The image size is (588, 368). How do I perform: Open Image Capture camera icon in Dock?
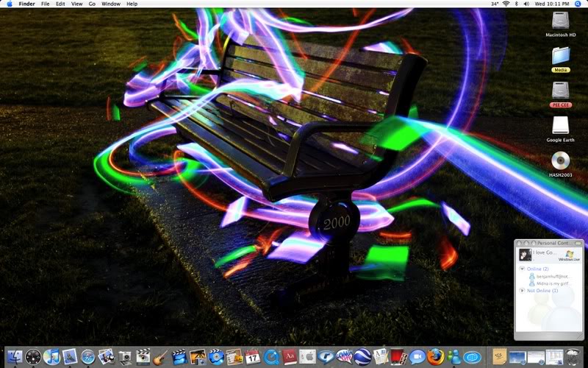point(125,357)
